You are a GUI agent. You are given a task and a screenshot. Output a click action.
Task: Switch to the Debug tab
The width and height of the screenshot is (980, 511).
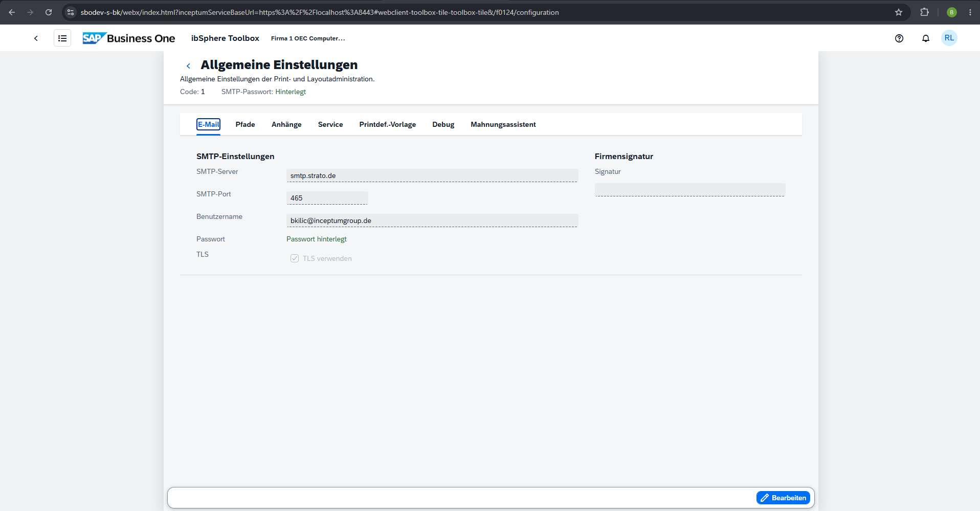443,124
